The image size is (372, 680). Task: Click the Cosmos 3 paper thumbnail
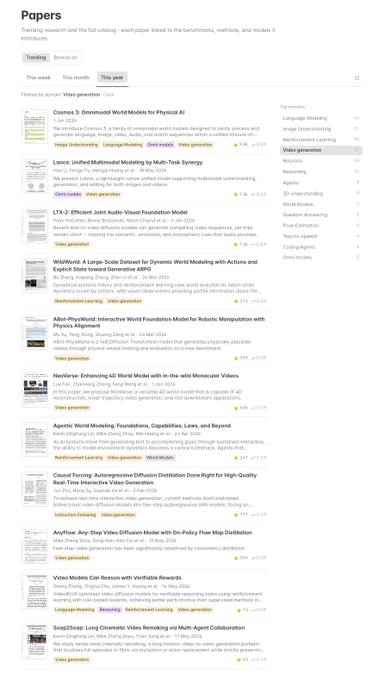(35, 126)
